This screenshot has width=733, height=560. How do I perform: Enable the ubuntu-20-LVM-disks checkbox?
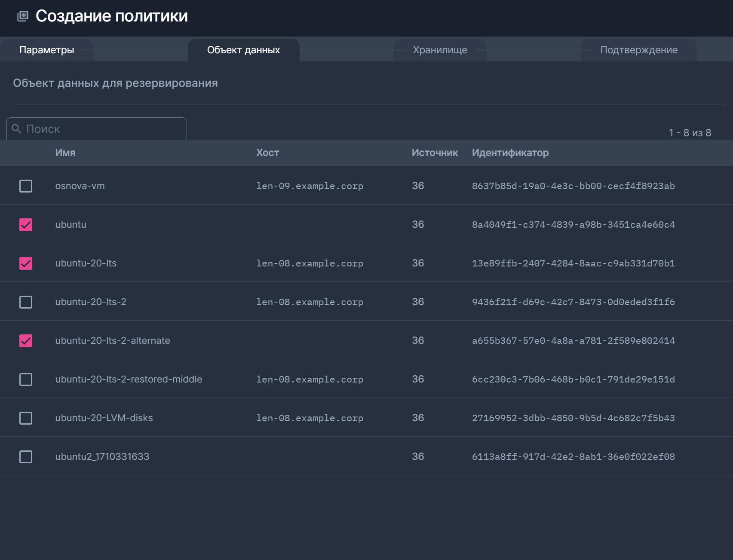[26, 418]
